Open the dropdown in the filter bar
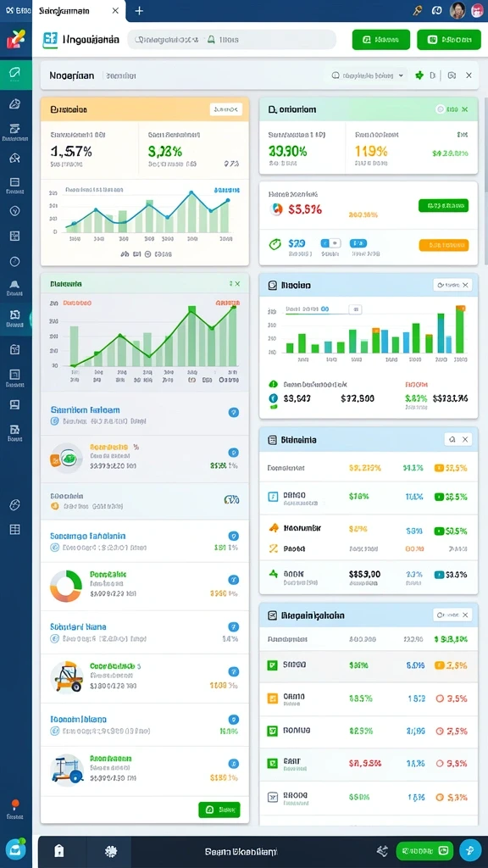The height and width of the screenshot is (868, 488). 368,75
